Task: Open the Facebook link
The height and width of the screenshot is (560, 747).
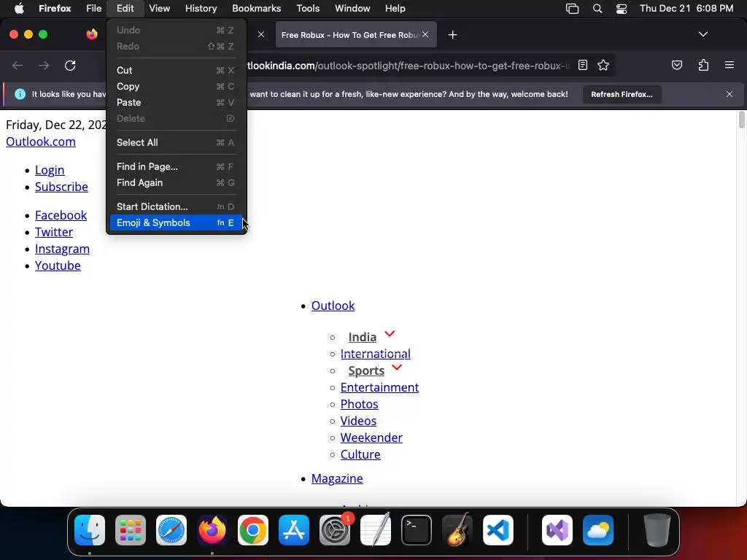Action: 61,215
